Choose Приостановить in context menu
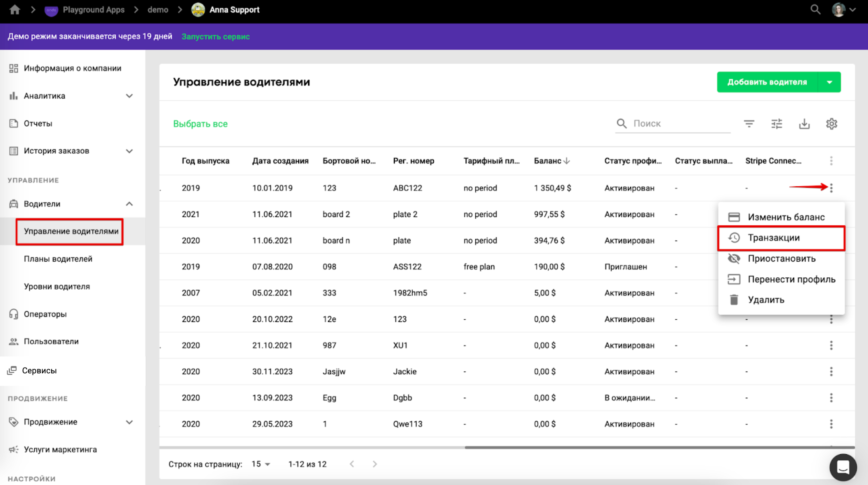 pyautogui.click(x=781, y=259)
